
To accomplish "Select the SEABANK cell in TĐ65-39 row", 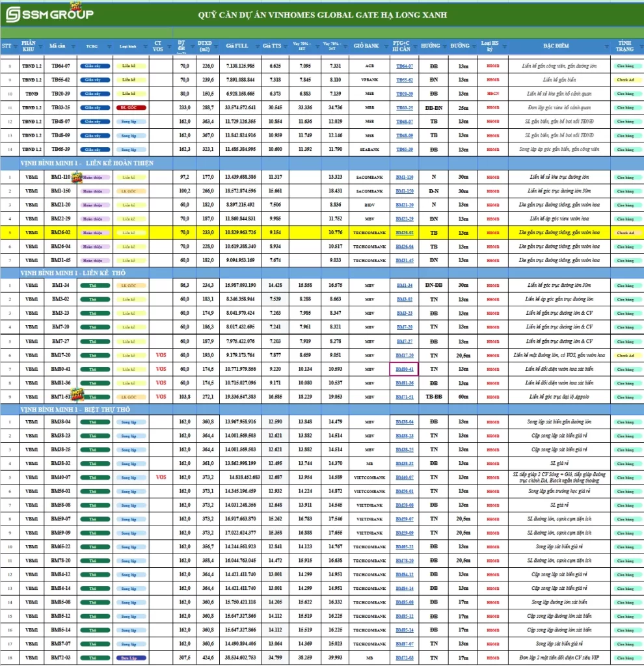I will point(369,150).
